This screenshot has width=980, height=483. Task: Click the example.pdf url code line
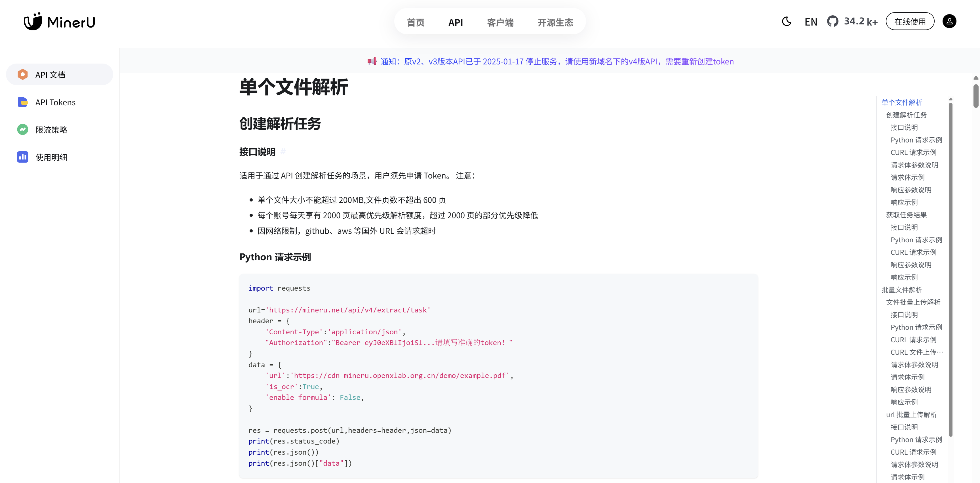coord(389,376)
